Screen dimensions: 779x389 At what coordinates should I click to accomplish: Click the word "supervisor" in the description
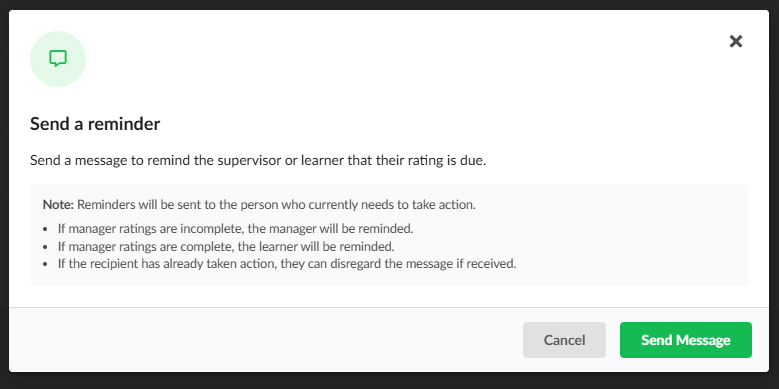pos(249,161)
